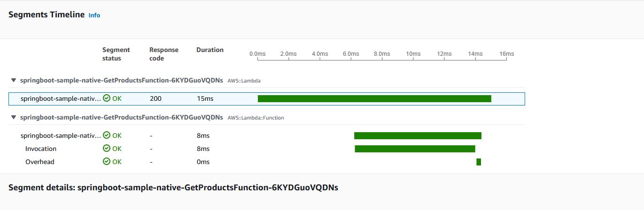
Task: Select the Invocation subsegment row
Action: (x=267, y=149)
